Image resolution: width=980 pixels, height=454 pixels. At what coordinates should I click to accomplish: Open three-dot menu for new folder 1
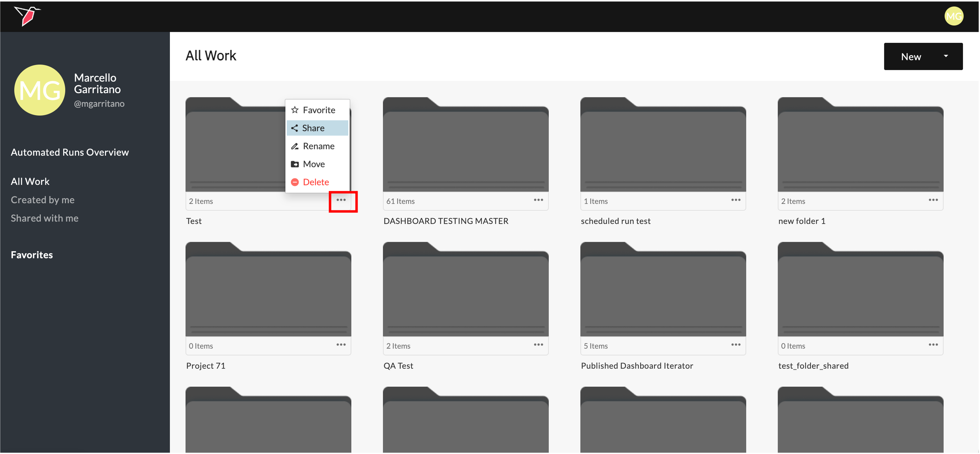coord(933,200)
